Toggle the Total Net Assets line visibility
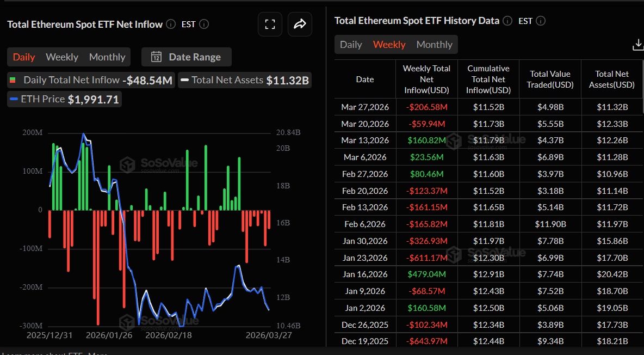The height and width of the screenshot is (355, 644). tap(244, 79)
